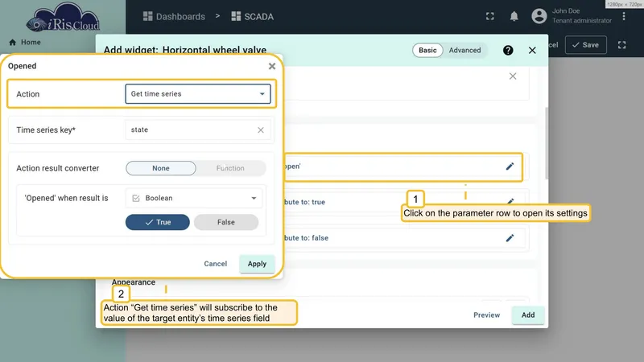Select False for Opened result
This screenshot has width=644, height=362.
click(226, 222)
